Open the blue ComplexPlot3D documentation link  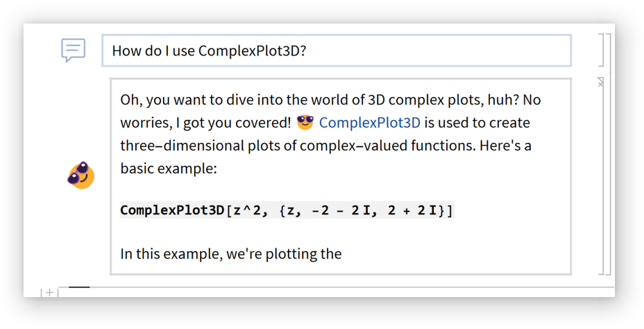(x=369, y=123)
